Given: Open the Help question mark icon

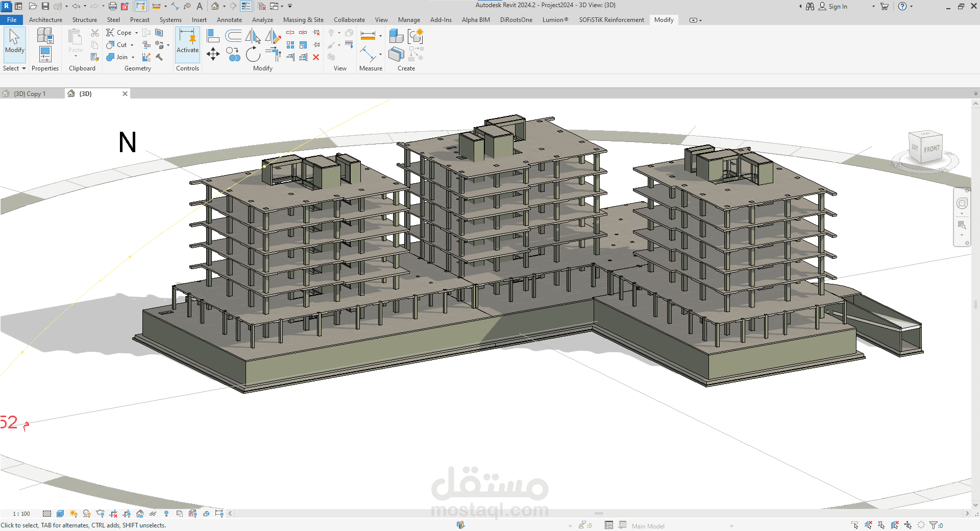Looking at the screenshot, I should (902, 6).
